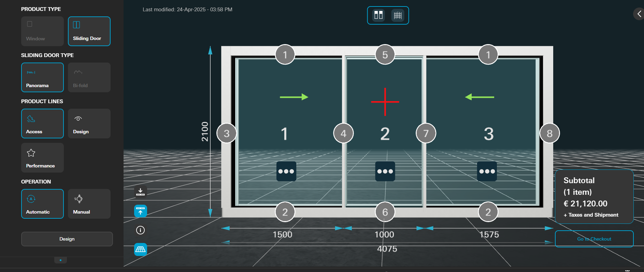Click the pagination dot below sidebar
This screenshot has height=272, width=644.
(60, 260)
